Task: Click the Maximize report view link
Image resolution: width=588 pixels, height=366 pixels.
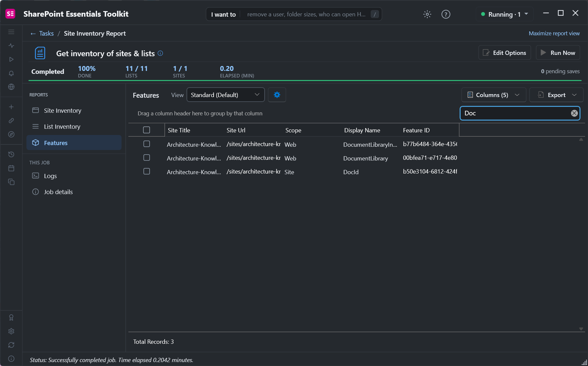Action: 554,33
